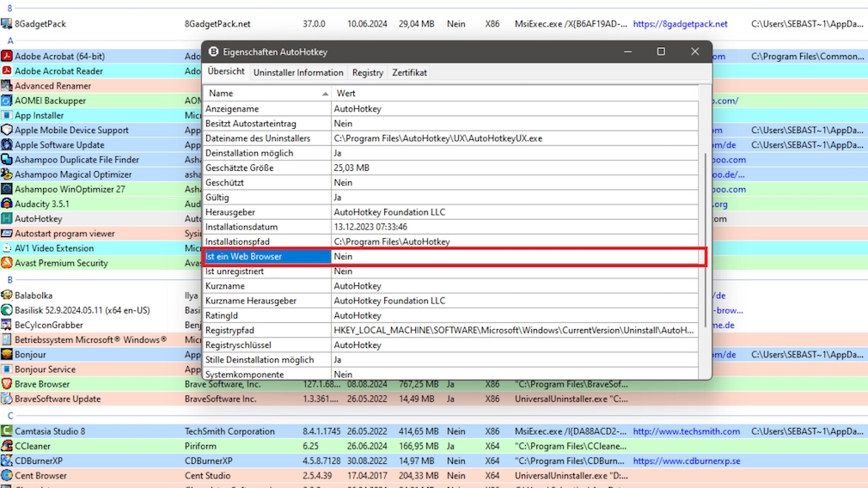Select the Camtasia Studio 8 icon
This screenshot has width=868, height=488.
click(x=7, y=431)
